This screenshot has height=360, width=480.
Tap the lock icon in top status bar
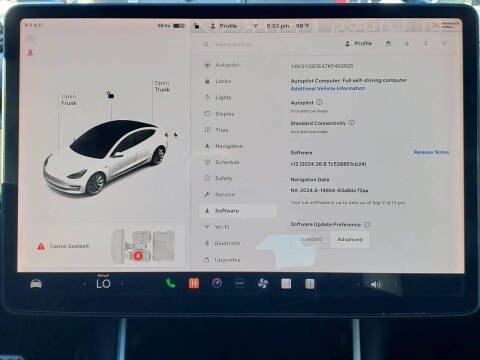coord(197,26)
